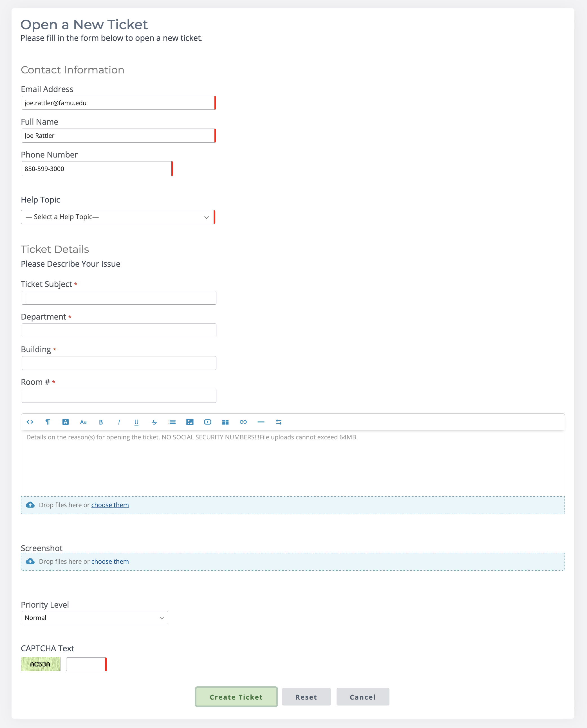The width and height of the screenshot is (587, 728).
Task: Apply bold formatting in the editor
Action: click(x=101, y=422)
